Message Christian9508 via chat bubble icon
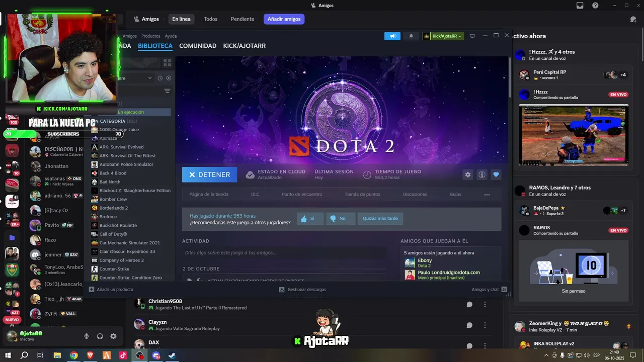The width and height of the screenshot is (644, 362). 469,304
